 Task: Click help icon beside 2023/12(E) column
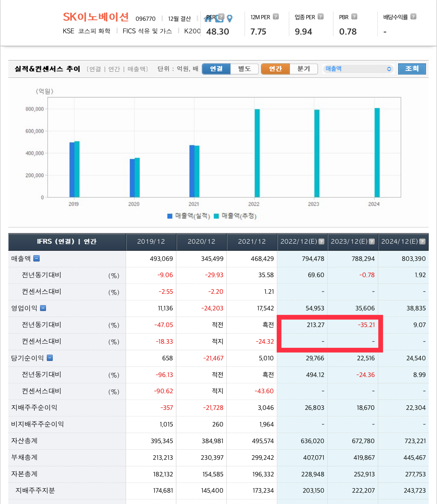tap(372, 241)
